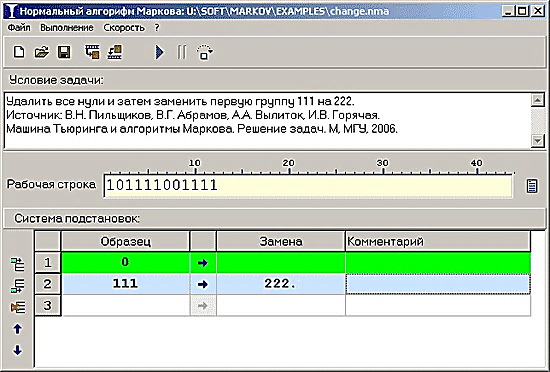Click the arrow cell in row 2
Viewport: 550px width, 372px height.
pyautogui.click(x=203, y=284)
